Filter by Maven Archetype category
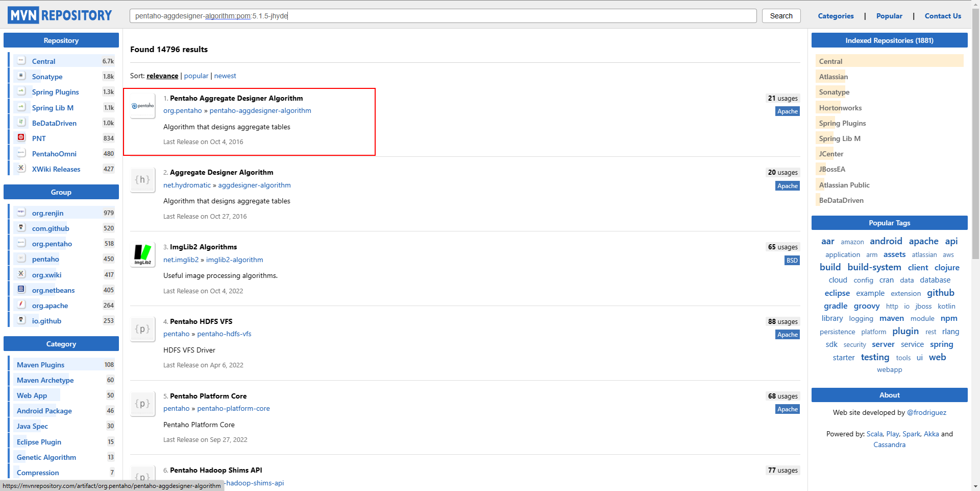The image size is (980, 491). click(45, 380)
